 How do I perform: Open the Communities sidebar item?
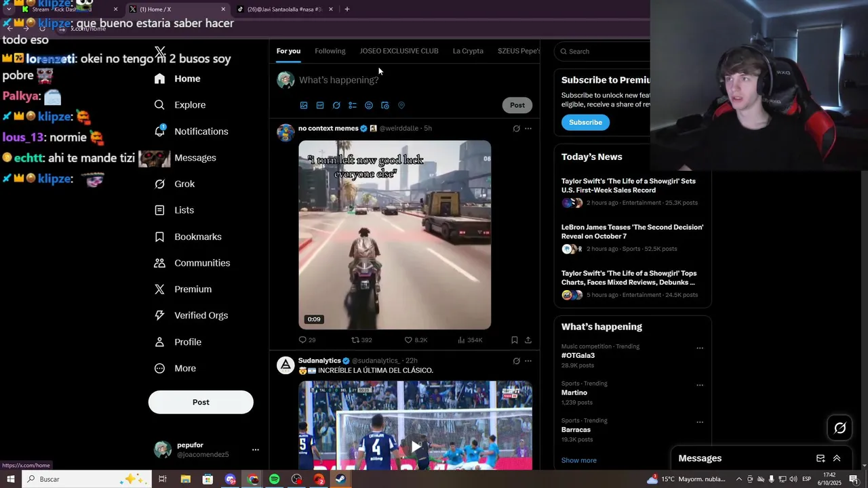click(x=193, y=263)
